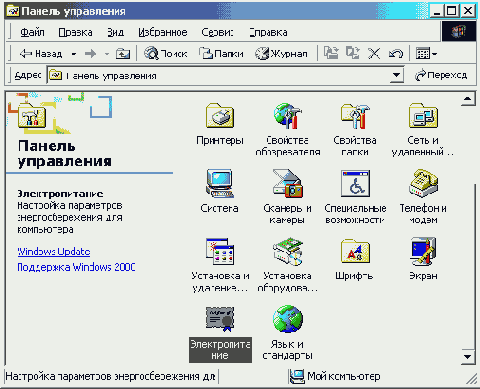This screenshot has width=480, height=389.
Task: Expand the address bar dropdown
Action: (396, 75)
